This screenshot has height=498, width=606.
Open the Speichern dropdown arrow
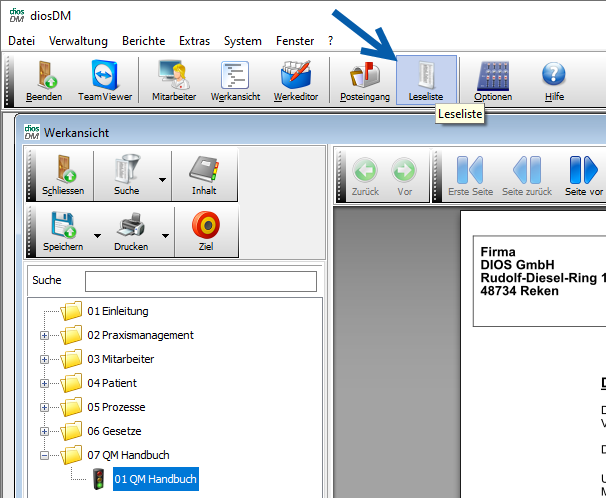coord(97,236)
